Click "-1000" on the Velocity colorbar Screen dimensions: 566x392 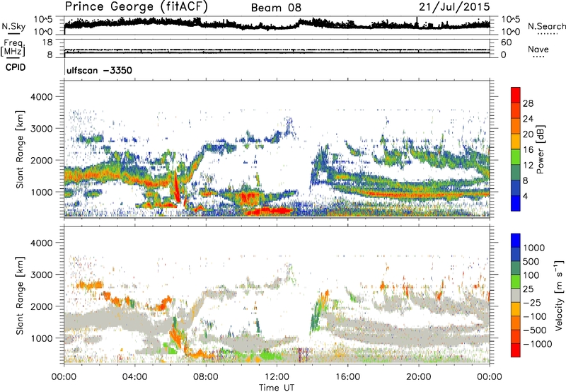[537, 344]
